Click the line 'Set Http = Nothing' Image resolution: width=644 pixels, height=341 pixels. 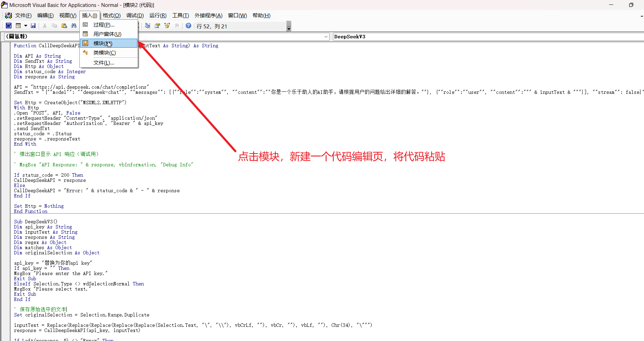(39, 206)
